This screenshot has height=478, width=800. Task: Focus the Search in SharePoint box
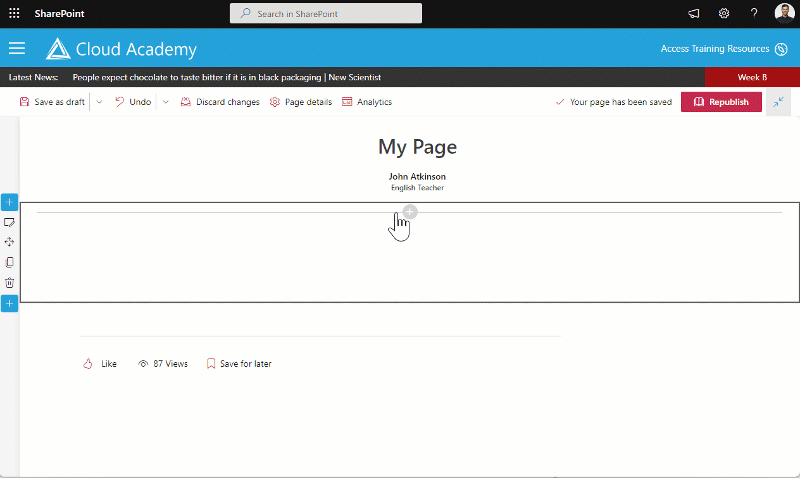tap(326, 14)
